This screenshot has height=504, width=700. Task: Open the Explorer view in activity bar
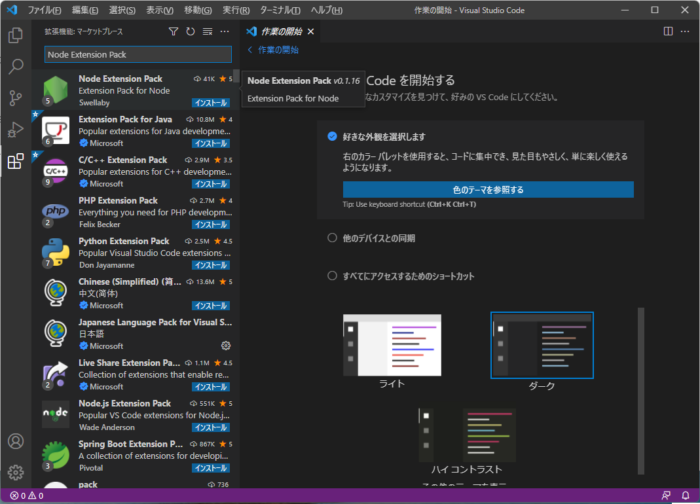15,36
